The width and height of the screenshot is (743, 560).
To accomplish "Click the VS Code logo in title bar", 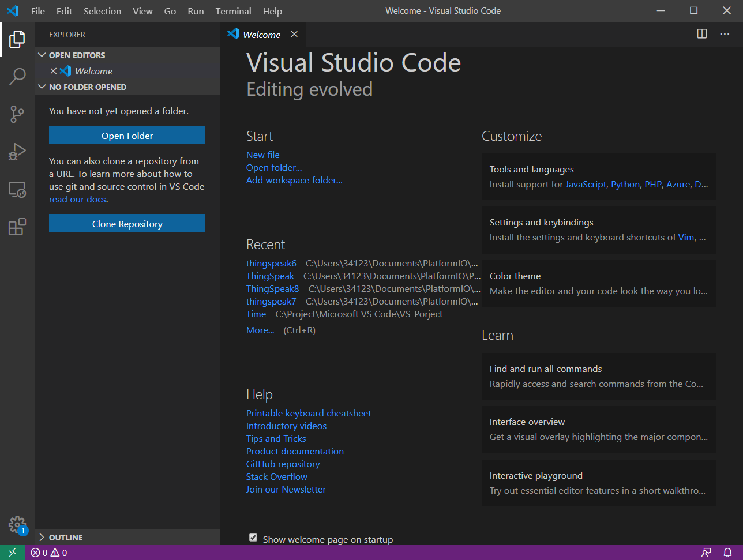I will point(12,10).
